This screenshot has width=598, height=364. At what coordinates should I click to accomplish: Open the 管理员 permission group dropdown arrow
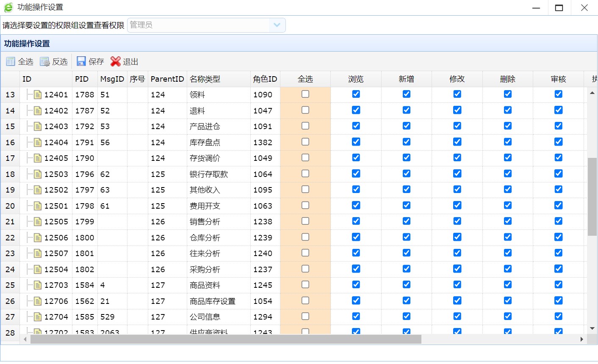(277, 25)
